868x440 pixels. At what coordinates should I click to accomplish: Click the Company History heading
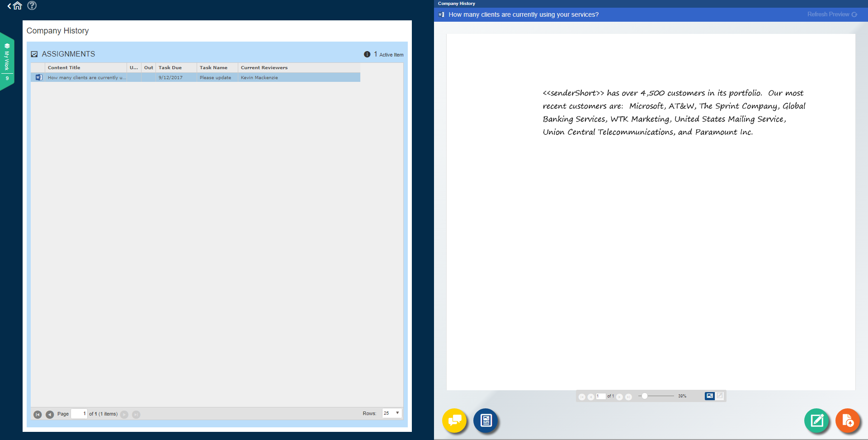tap(57, 31)
